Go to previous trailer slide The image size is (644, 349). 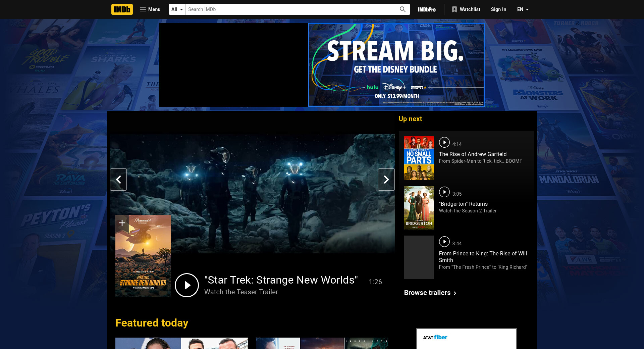pos(118,180)
